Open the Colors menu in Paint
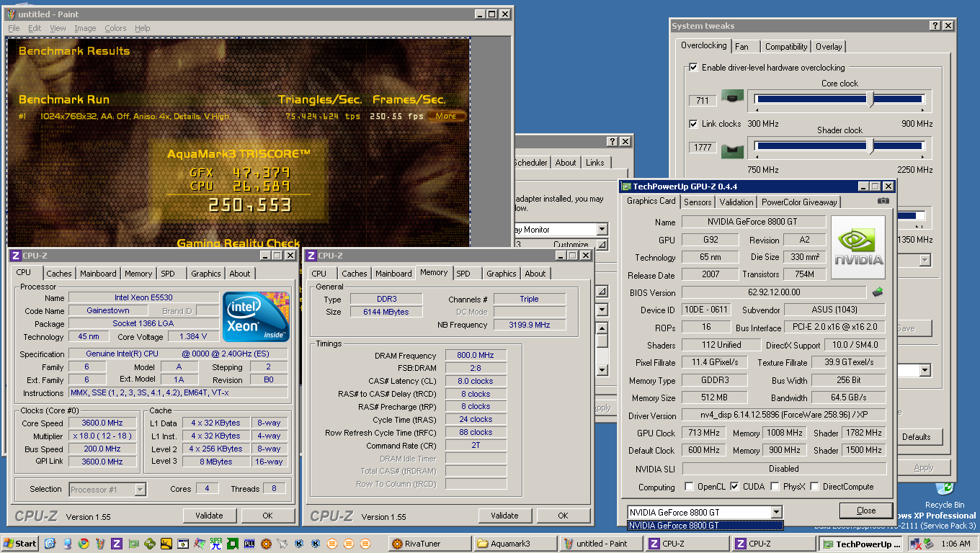The width and height of the screenshot is (980, 553). click(x=115, y=28)
